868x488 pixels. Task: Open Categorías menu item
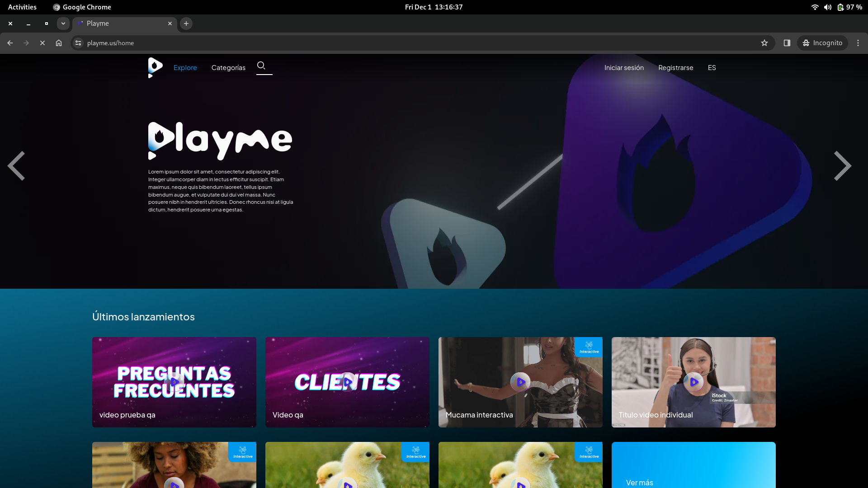(228, 68)
